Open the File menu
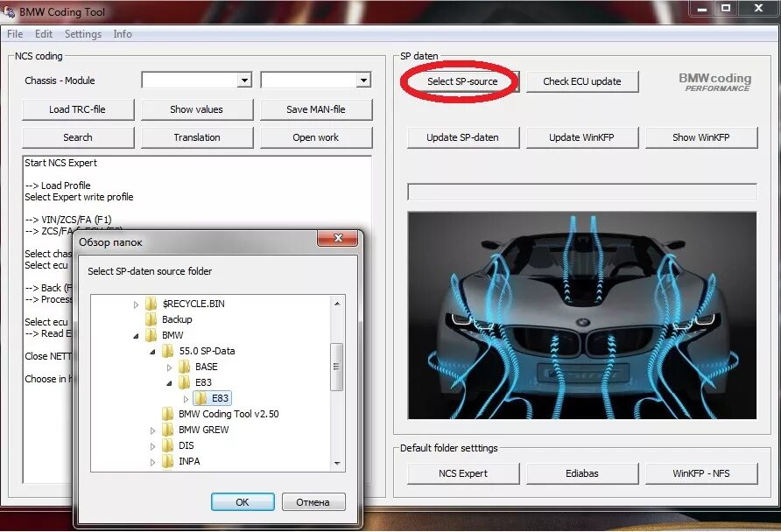This screenshot has width=781, height=532. pyautogui.click(x=15, y=34)
